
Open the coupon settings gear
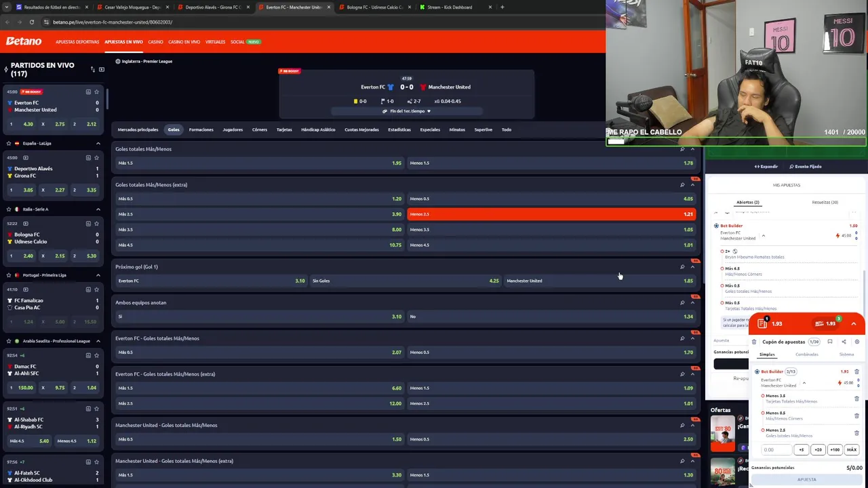(857, 342)
